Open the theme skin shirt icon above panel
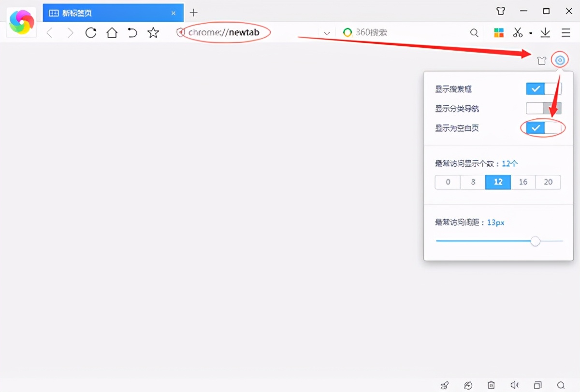580x392 pixels. 541,60
